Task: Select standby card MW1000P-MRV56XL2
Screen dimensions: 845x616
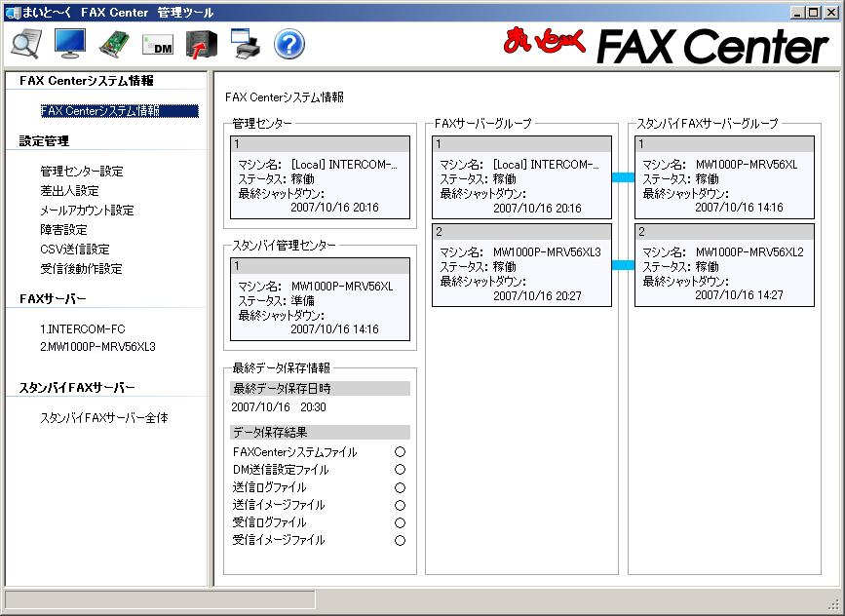Action: (724, 265)
